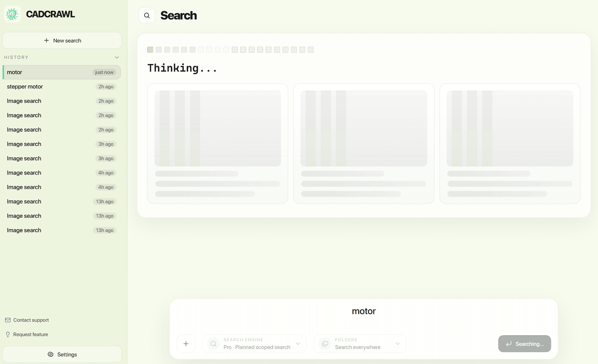Open the first Image search from 2h ago
The image size is (598, 364).
tap(62, 101)
